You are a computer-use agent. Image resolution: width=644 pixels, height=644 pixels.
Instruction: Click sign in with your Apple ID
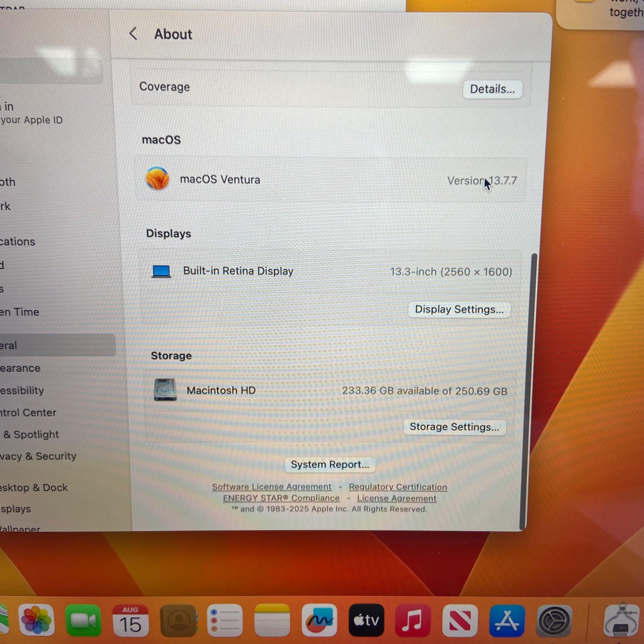(x=32, y=113)
